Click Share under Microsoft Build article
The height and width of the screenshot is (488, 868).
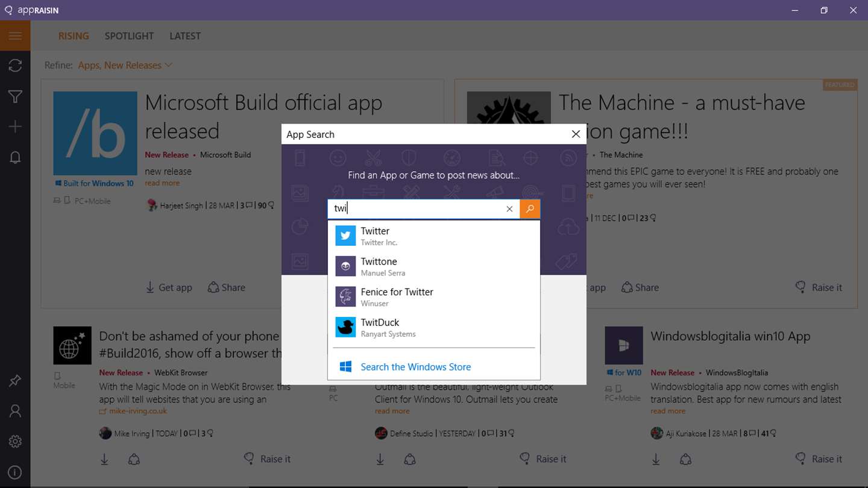226,287
